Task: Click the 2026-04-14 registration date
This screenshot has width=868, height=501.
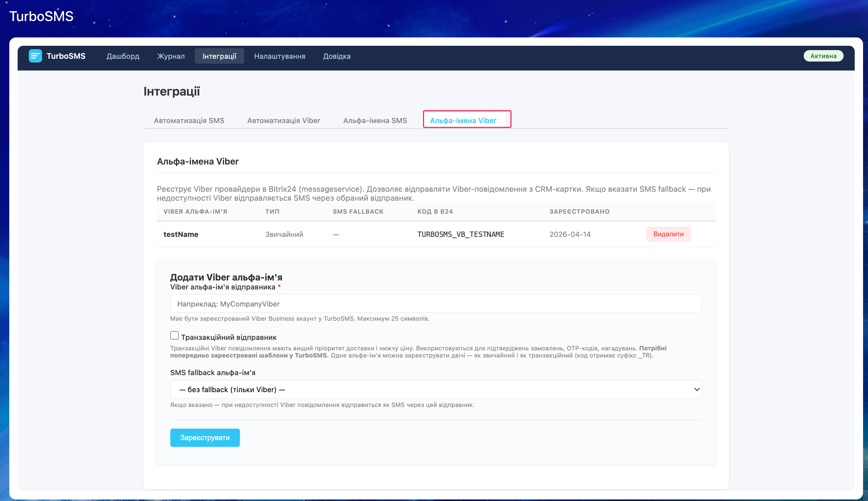Action: (x=570, y=234)
